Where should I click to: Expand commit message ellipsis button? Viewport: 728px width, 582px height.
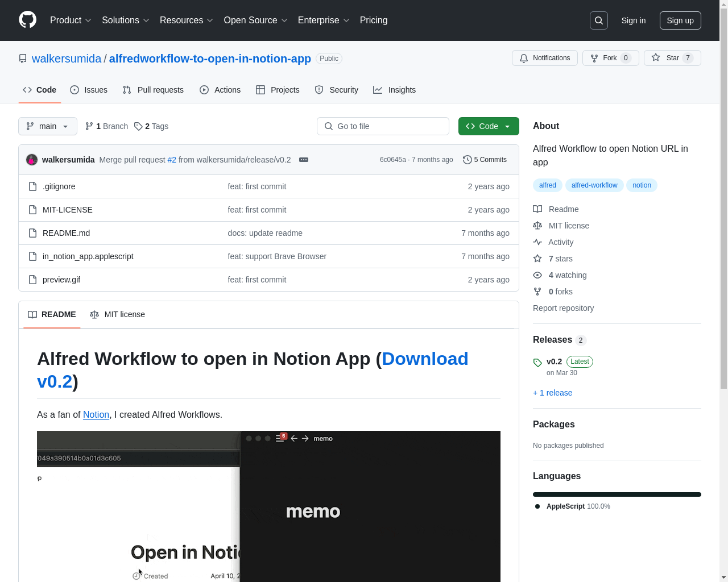pos(304,160)
